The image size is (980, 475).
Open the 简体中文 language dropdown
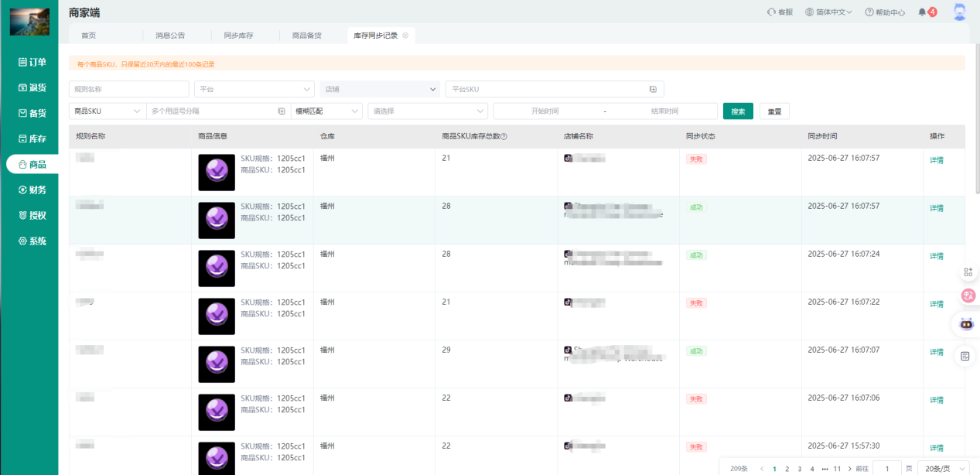click(828, 12)
